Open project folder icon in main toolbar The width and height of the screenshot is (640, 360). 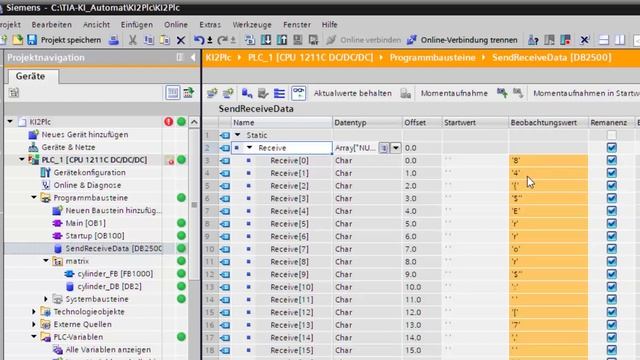pyautogui.click(x=18, y=40)
